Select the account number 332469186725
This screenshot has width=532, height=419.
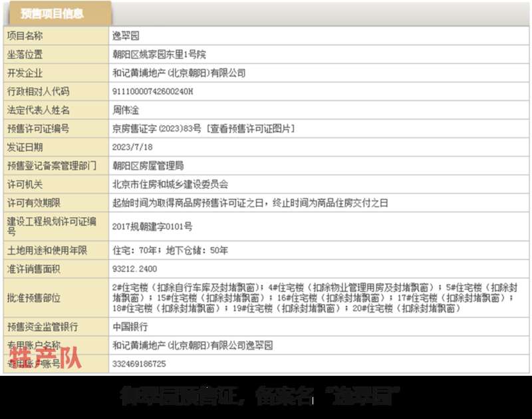[x=139, y=364]
